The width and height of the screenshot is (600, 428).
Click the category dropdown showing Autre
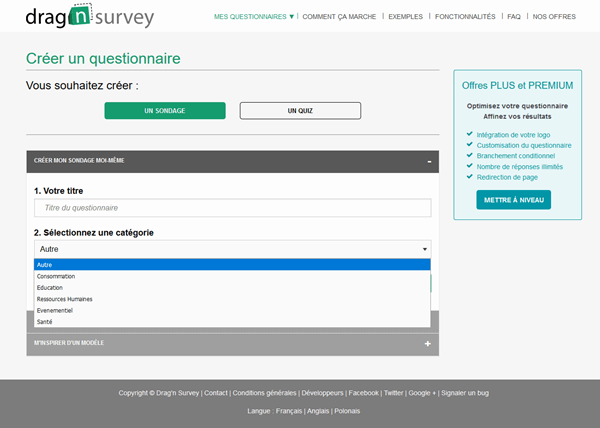point(233,249)
